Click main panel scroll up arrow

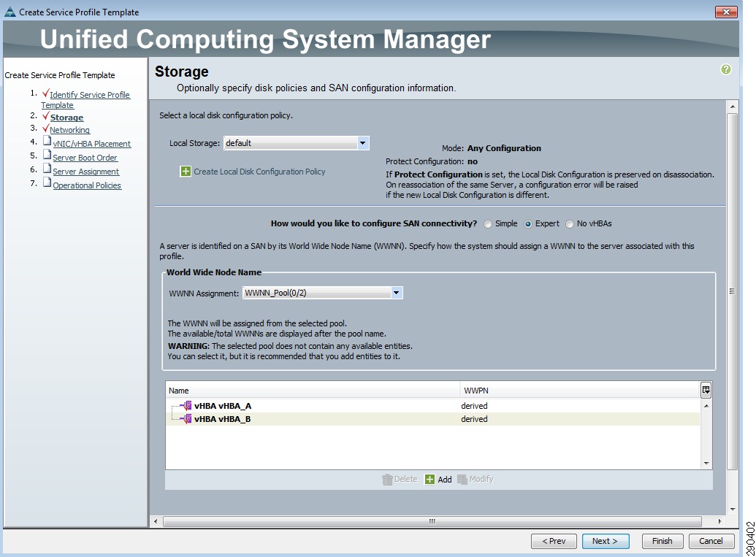733,107
